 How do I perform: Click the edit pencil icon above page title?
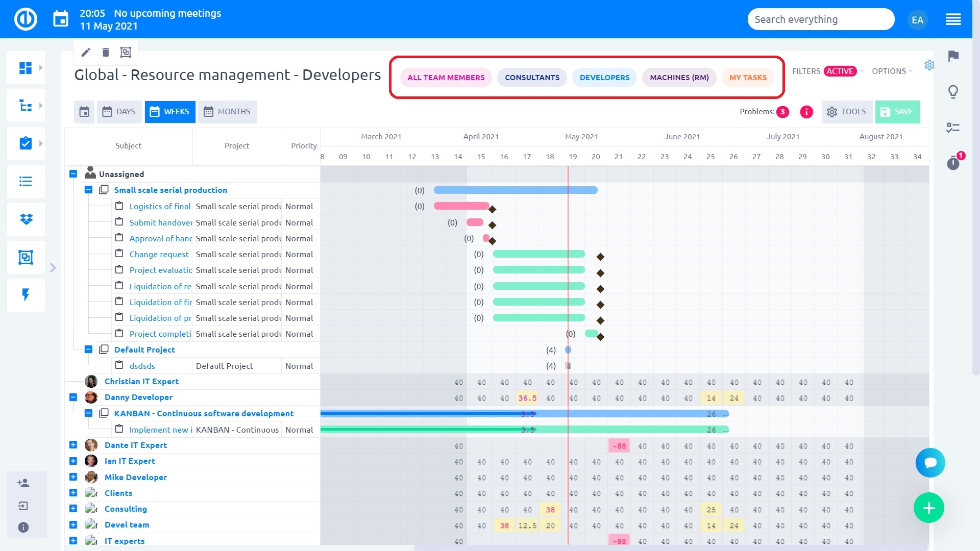click(86, 52)
